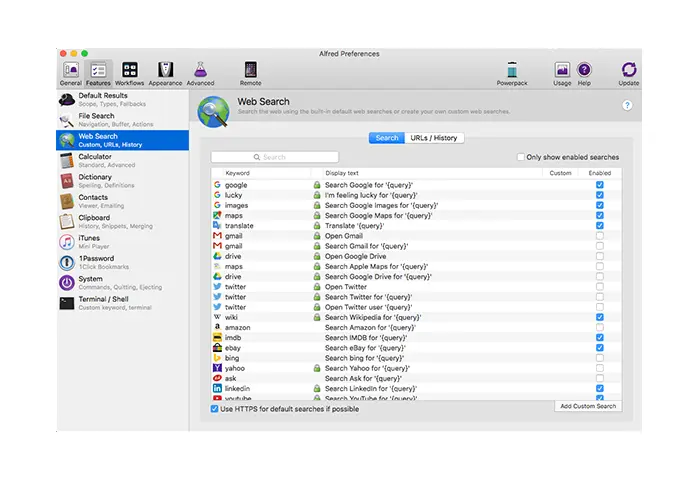The height and width of the screenshot is (480, 700).
Task: Select the Search tab
Action: (x=386, y=138)
